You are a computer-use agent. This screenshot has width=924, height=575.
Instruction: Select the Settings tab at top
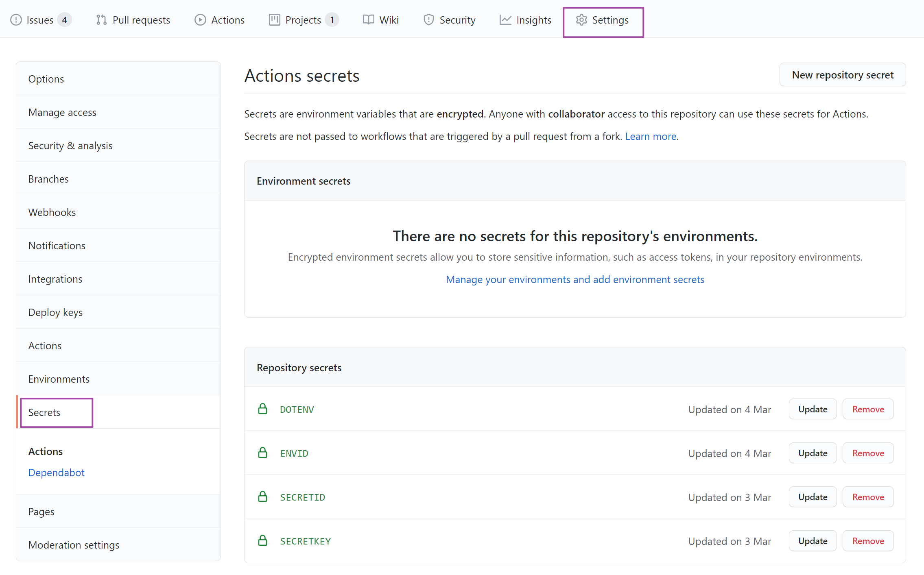pos(603,19)
